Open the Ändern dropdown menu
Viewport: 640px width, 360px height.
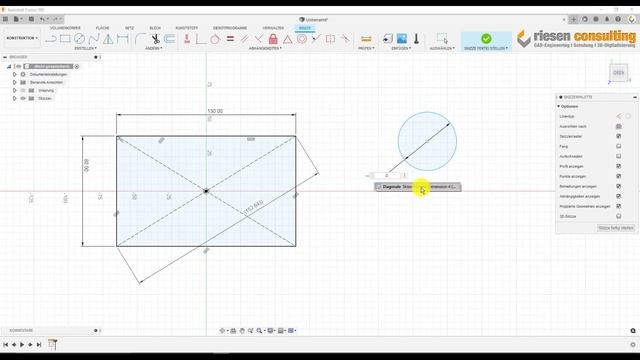click(154, 48)
